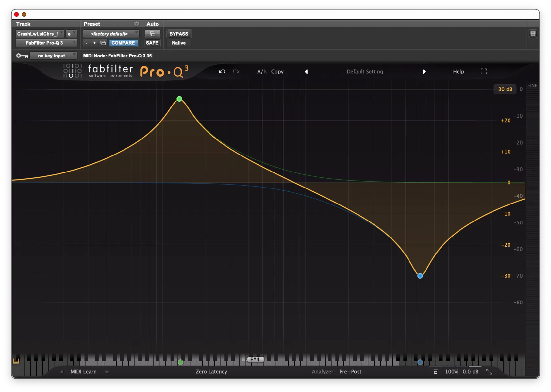Open the no key input dropdown

click(x=53, y=56)
